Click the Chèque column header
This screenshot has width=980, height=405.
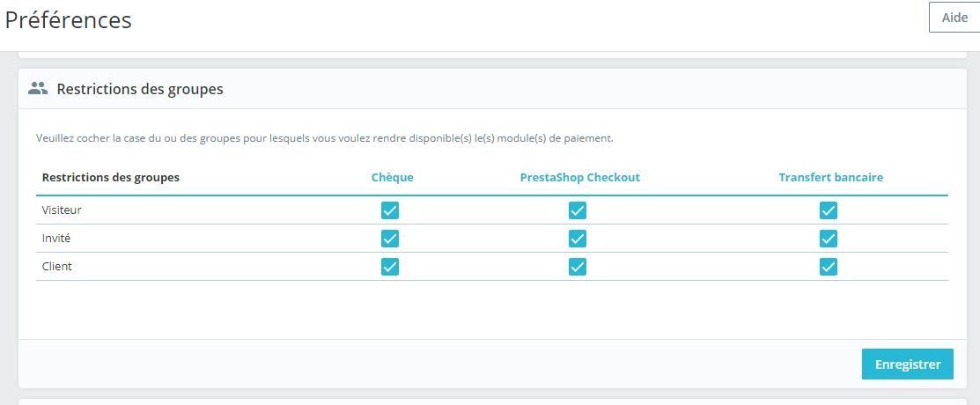click(393, 178)
